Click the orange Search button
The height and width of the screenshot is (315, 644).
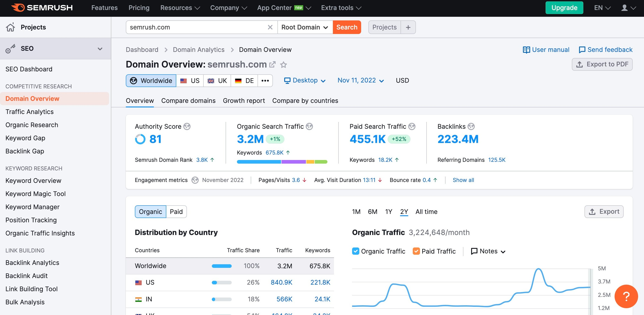pos(347,27)
